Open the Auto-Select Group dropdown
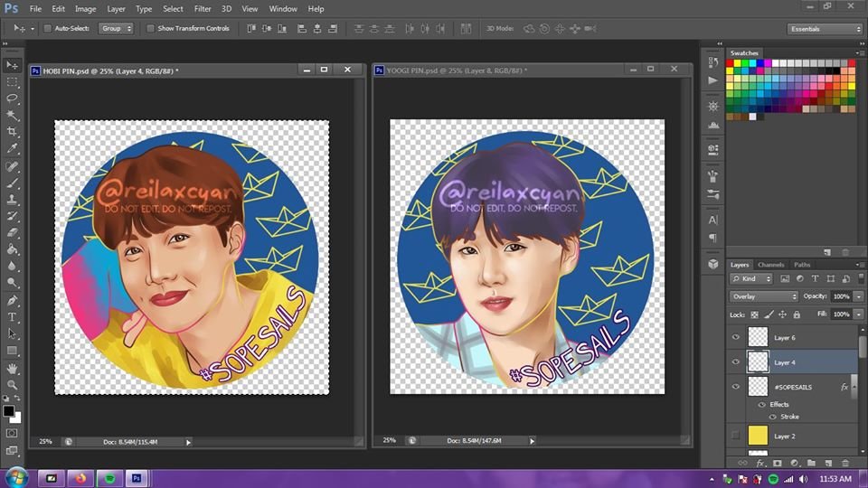This screenshot has height=488, width=868. click(116, 28)
